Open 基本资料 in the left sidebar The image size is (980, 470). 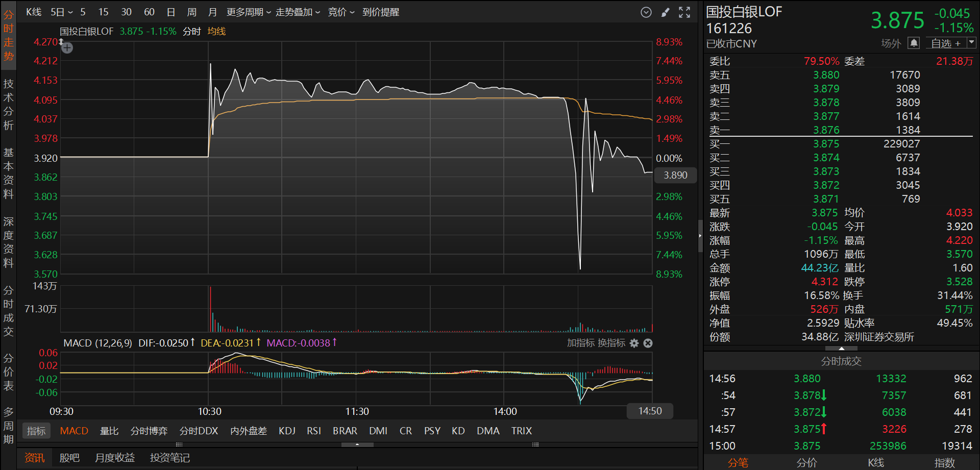pyautogui.click(x=9, y=173)
